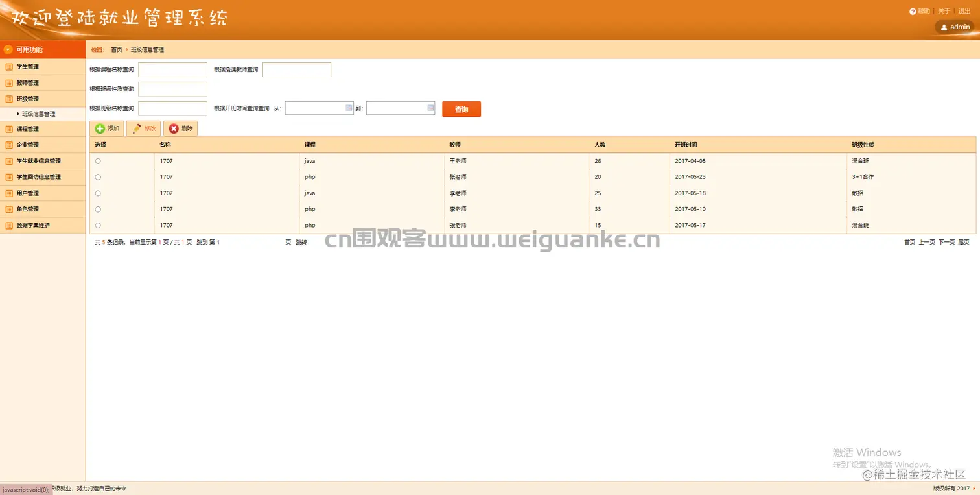The height and width of the screenshot is (495, 980).
Task: Collapse the 可用功能 panel arrow
Action: (x=8, y=49)
